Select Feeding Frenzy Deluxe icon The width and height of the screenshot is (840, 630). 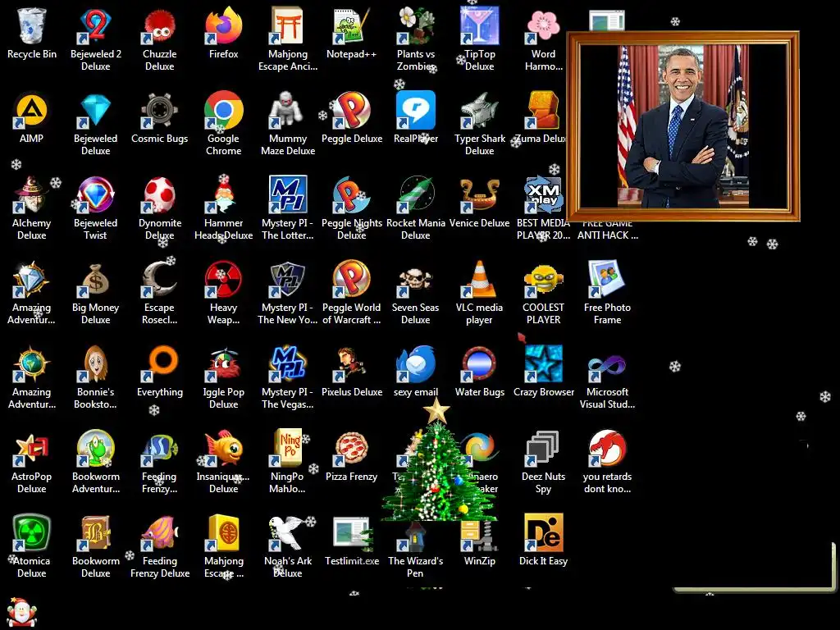(160, 533)
